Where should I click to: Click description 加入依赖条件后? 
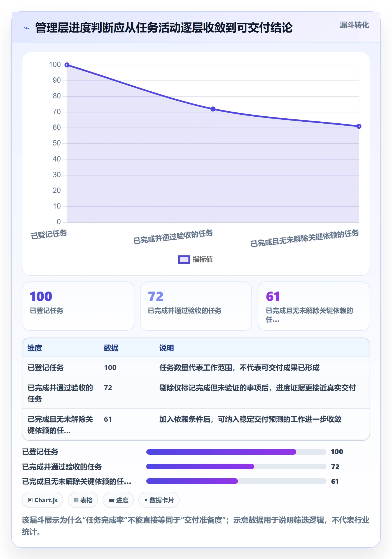[x=250, y=419]
